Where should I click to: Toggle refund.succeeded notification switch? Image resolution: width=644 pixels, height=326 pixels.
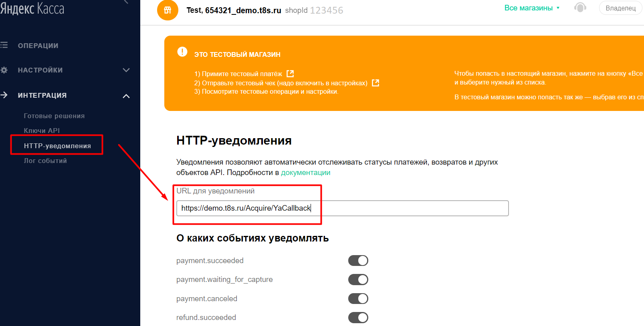(x=358, y=318)
